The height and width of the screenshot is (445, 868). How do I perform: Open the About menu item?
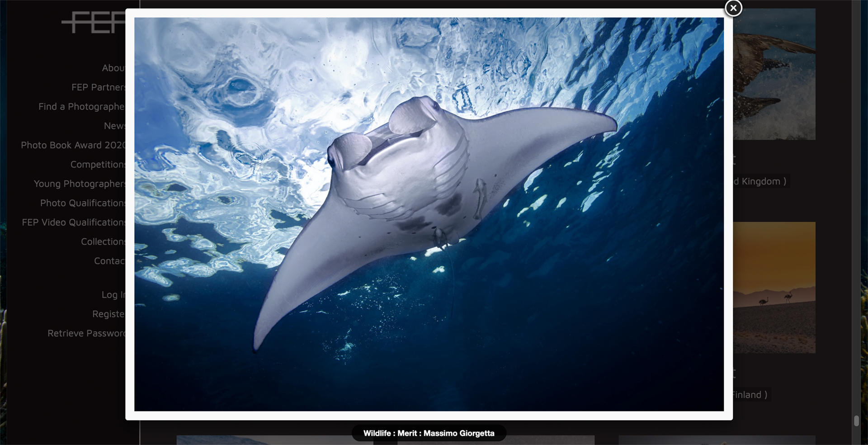pos(113,68)
